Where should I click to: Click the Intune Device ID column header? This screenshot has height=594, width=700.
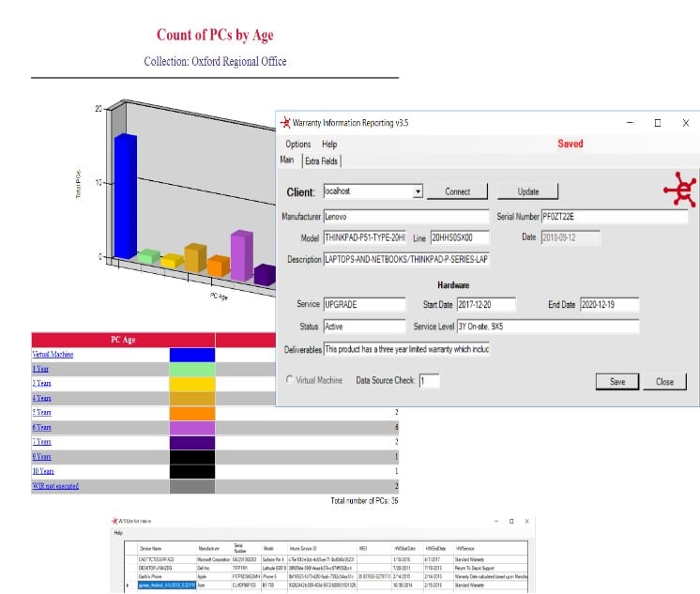click(x=323, y=548)
